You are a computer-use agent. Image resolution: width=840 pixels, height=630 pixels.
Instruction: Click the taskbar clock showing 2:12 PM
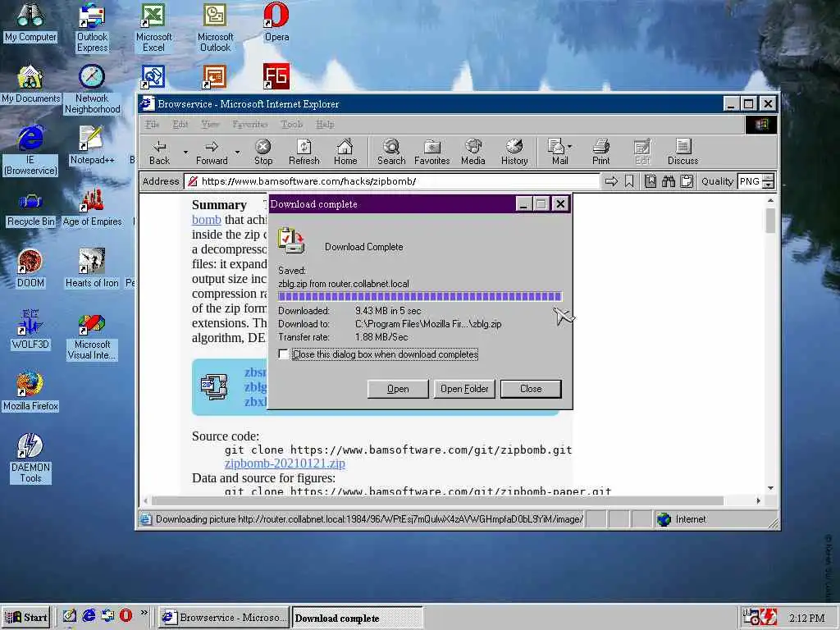click(x=806, y=618)
